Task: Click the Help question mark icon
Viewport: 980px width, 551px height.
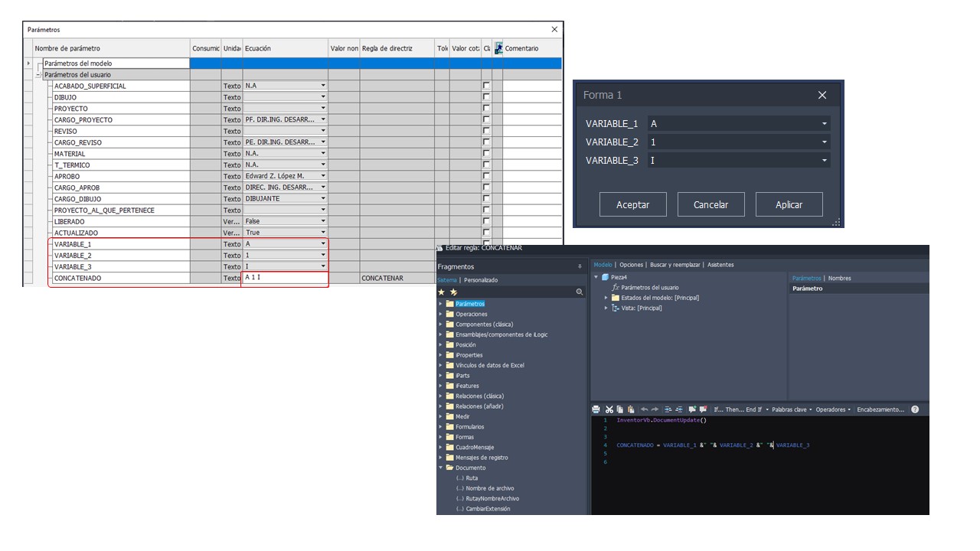Action: pyautogui.click(x=916, y=409)
